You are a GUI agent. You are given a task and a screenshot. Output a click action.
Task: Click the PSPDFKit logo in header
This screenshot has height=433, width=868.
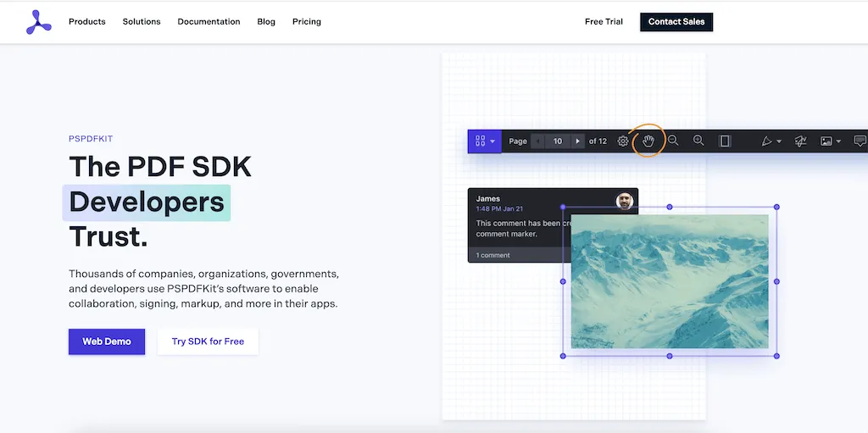[x=38, y=22]
